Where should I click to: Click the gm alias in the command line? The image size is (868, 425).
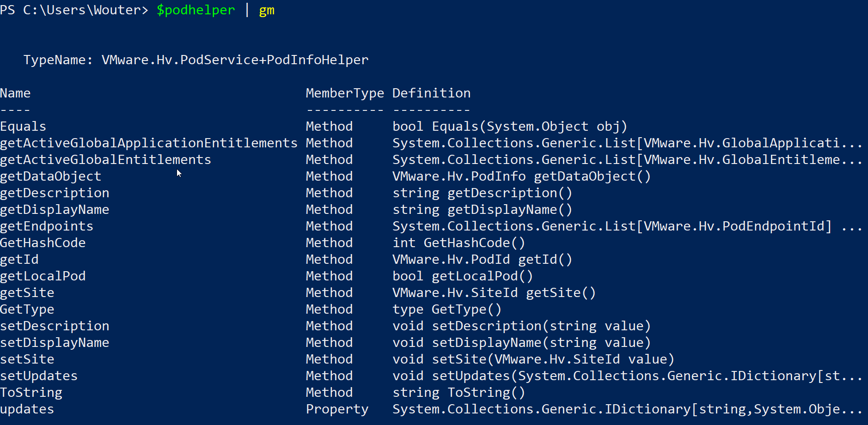point(267,10)
